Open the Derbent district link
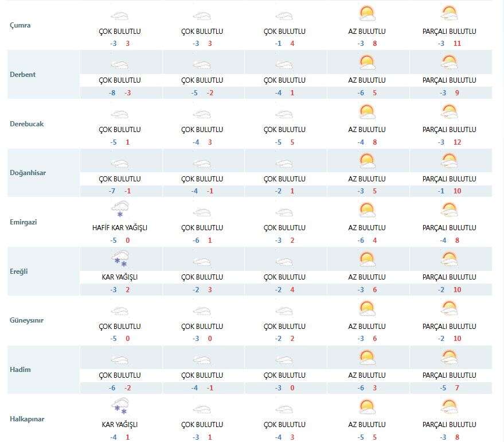The height and width of the screenshot is (442, 504). point(23,75)
